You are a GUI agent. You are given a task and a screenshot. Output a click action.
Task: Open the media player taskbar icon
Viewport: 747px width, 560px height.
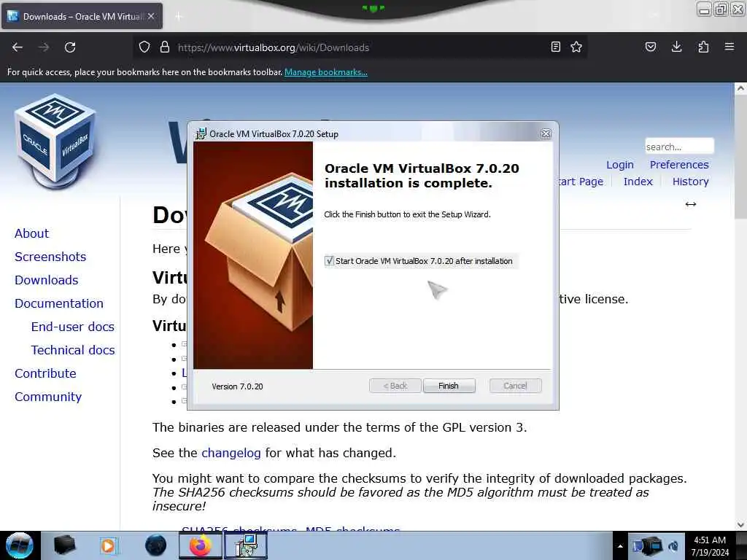click(108, 545)
